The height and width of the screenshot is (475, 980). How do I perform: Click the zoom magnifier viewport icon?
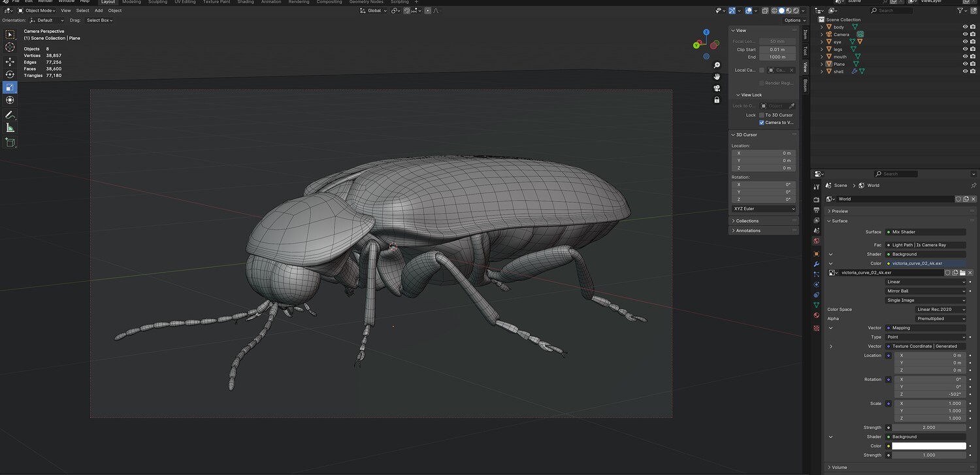coord(717,65)
